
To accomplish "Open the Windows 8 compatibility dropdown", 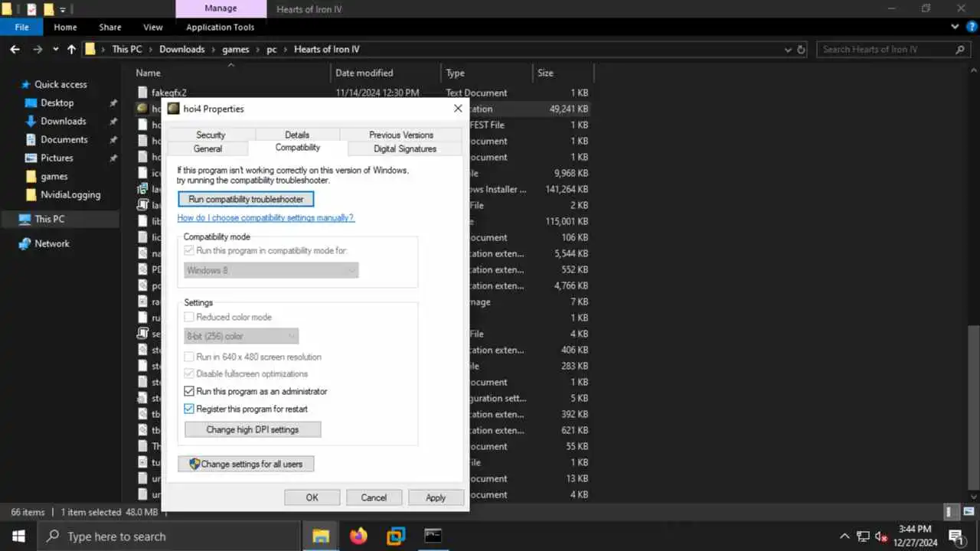I will pos(271,270).
